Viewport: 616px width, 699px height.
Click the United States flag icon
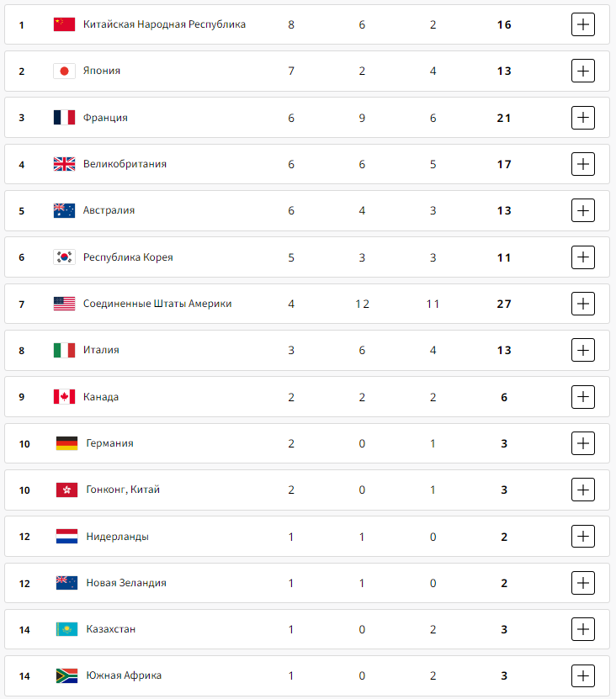(64, 304)
